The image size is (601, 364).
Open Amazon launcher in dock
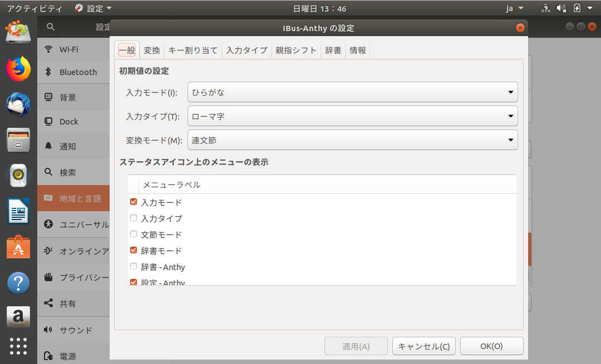(x=18, y=317)
